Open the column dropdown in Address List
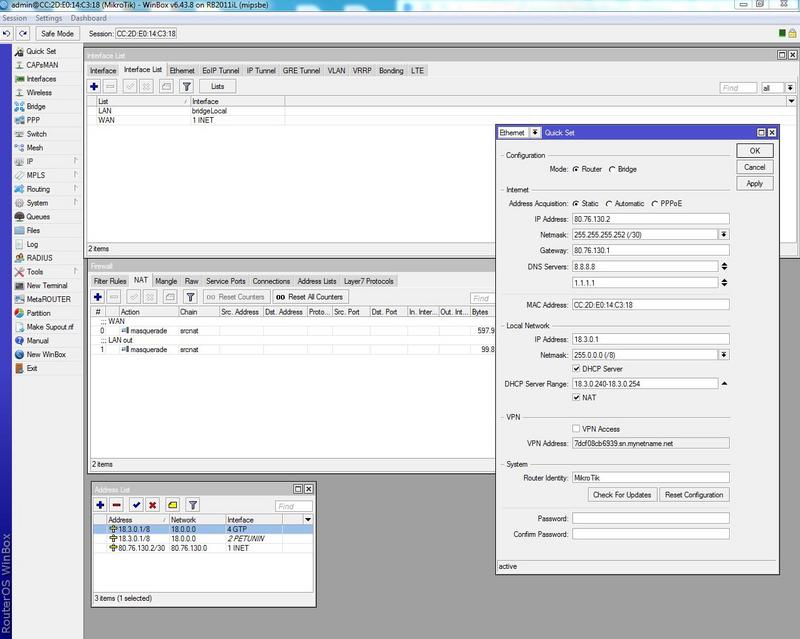Viewport: 800px width, 639px height. click(308, 520)
